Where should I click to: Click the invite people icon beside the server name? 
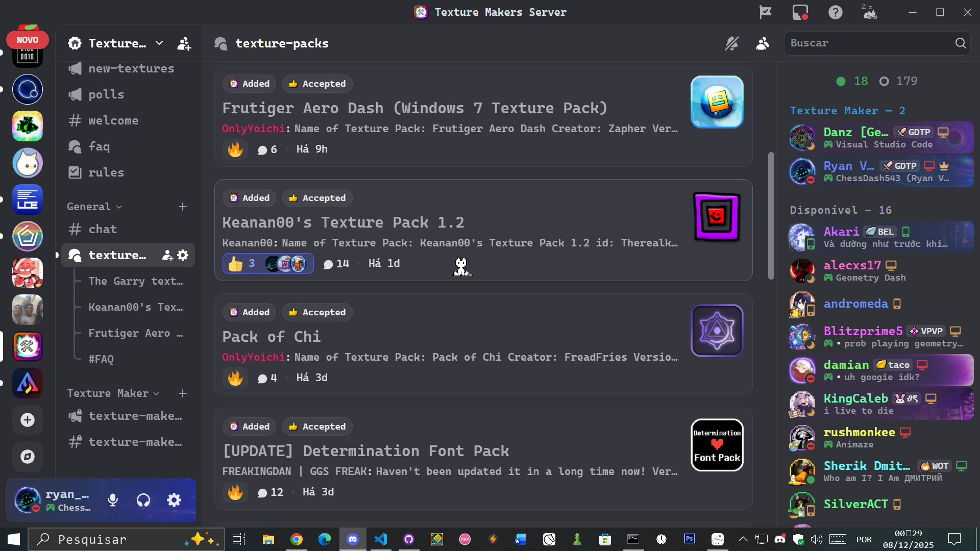[184, 43]
